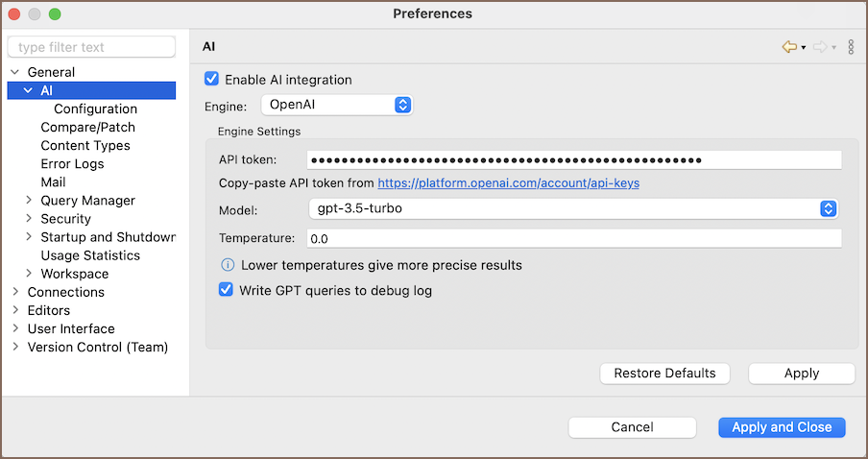Collapse the General tree node
This screenshot has height=459, width=868.
coord(14,72)
